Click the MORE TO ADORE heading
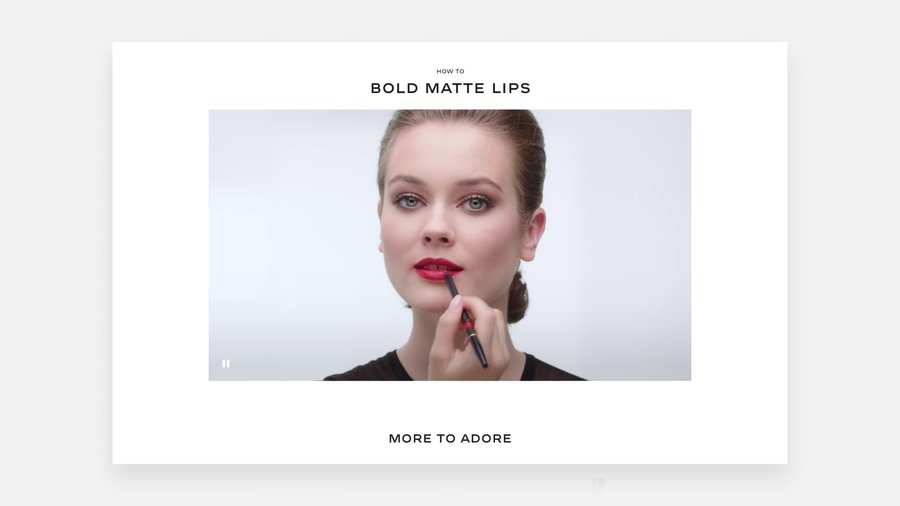 pyautogui.click(x=450, y=438)
